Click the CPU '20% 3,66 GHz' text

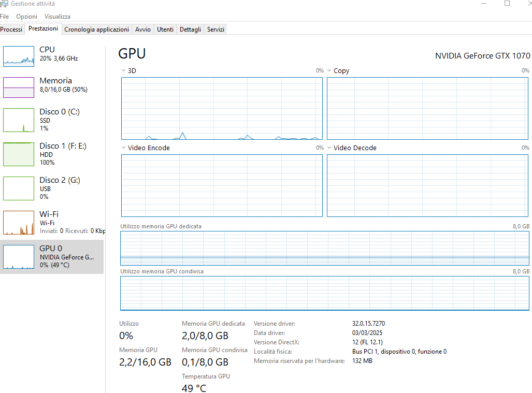[x=59, y=59]
